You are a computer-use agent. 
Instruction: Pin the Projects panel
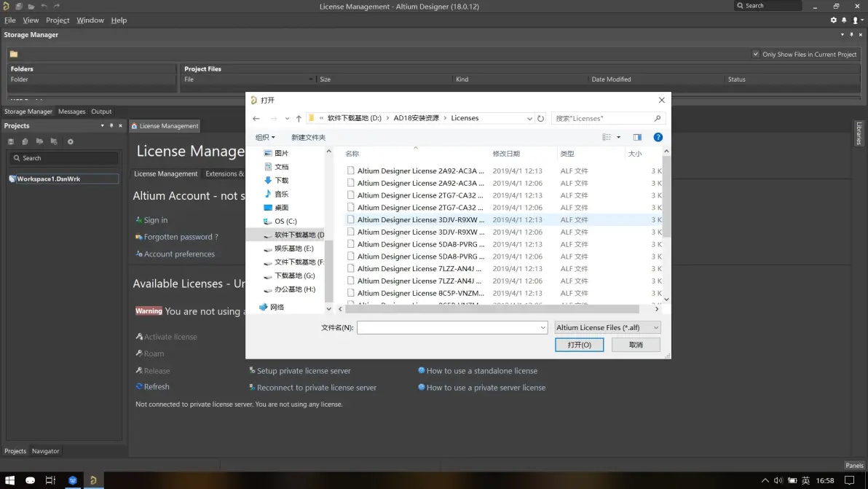(x=111, y=125)
